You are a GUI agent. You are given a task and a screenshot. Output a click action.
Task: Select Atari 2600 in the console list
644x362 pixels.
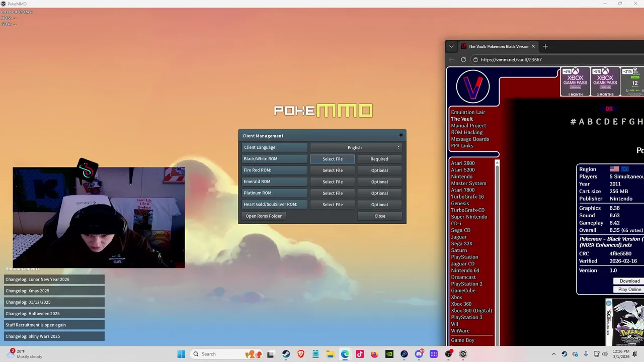point(463,163)
